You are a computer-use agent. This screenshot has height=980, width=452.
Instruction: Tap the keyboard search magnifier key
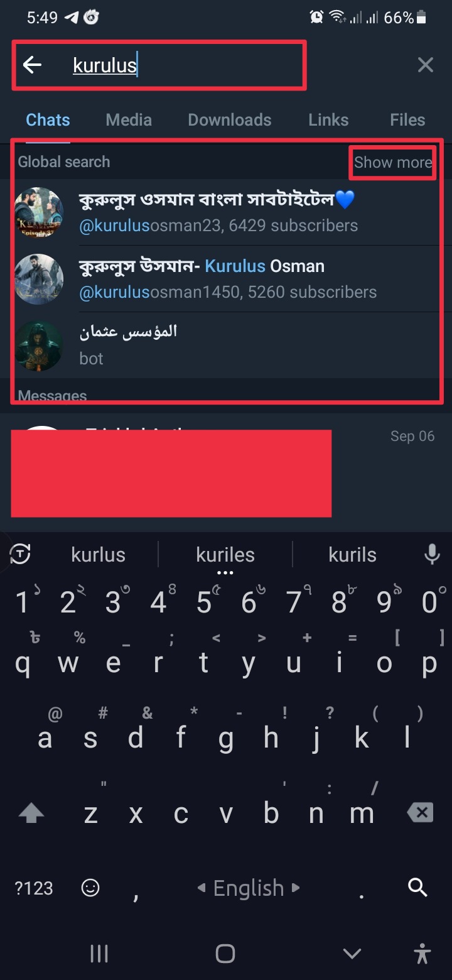coord(417,887)
